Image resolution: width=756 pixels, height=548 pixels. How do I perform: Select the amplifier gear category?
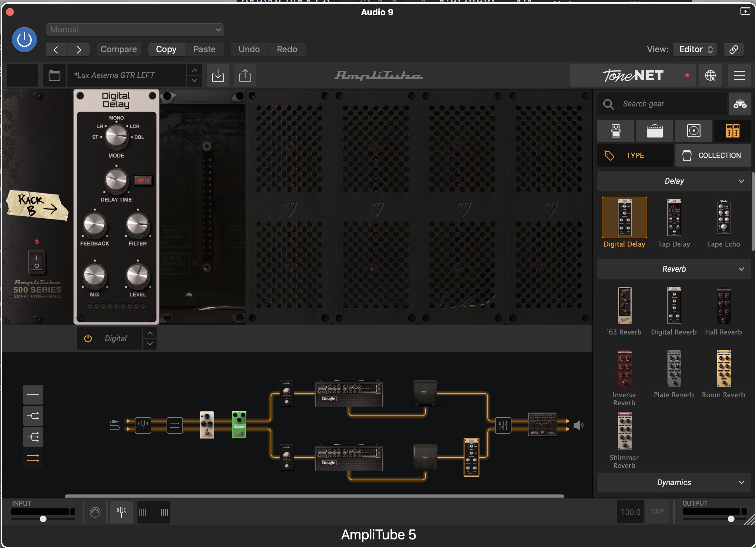coord(655,131)
